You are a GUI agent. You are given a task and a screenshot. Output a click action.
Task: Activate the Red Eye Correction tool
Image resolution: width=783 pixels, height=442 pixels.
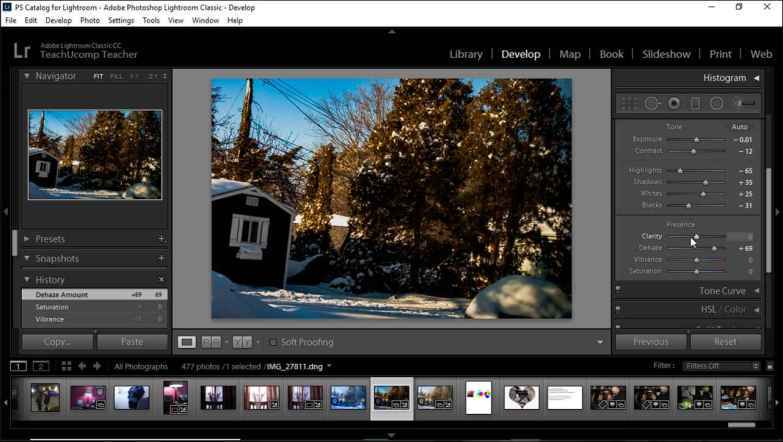[x=674, y=103]
